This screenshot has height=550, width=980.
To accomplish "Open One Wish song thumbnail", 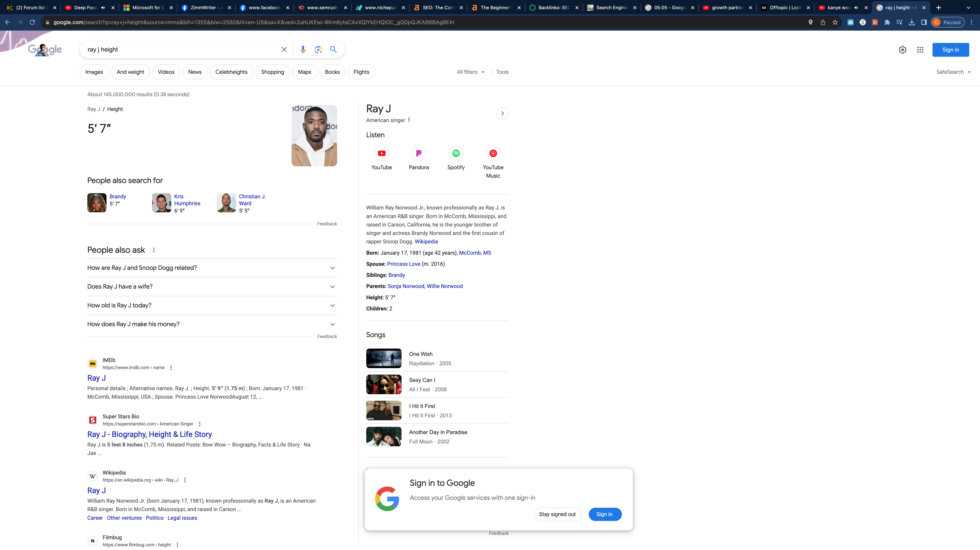I will [383, 359].
